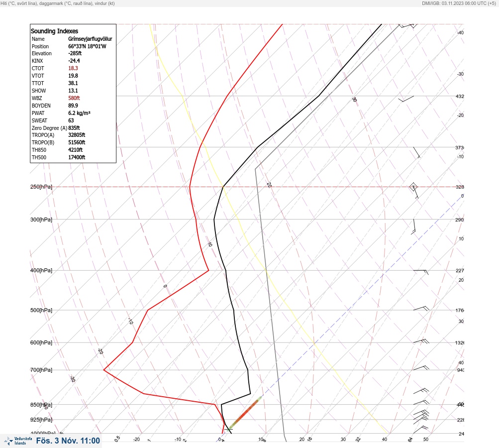Image resolution: width=499 pixels, height=448 pixels.
Task: Click the chart legend text 'Hiti (°C, svört lína)...'
Action: pyautogui.click(x=58, y=3)
